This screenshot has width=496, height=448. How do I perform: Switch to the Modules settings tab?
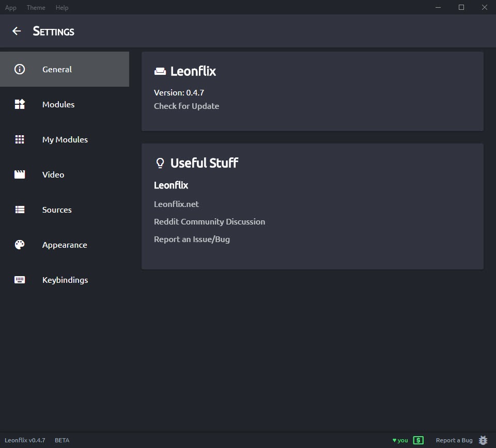point(65,104)
